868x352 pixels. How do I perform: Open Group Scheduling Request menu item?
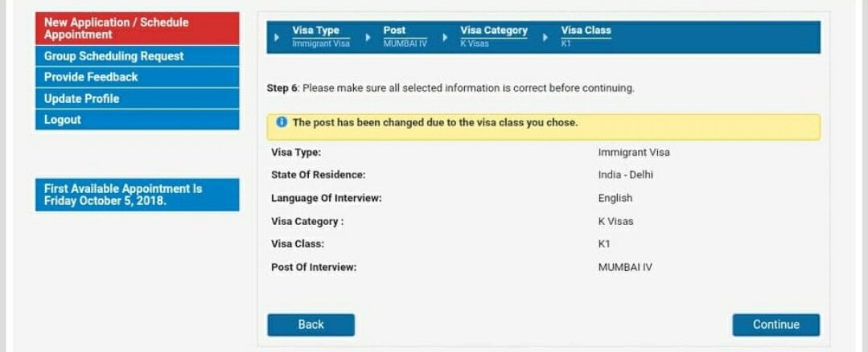[x=138, y=55]
